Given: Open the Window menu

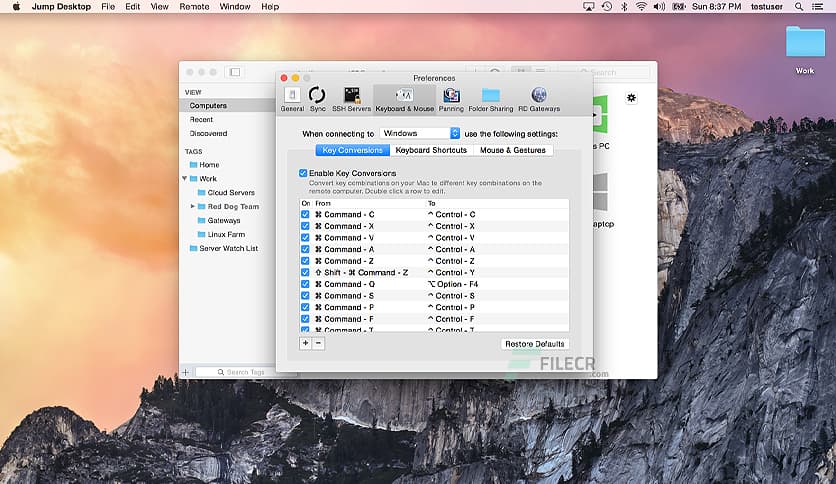Looking at the screenshot, I should click(x=235, y=6).
